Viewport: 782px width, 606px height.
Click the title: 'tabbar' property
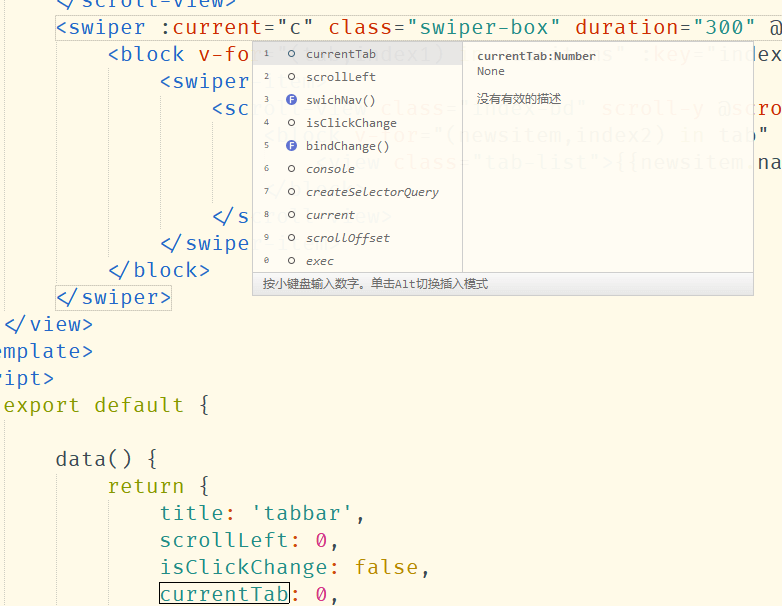coord(262,513)
